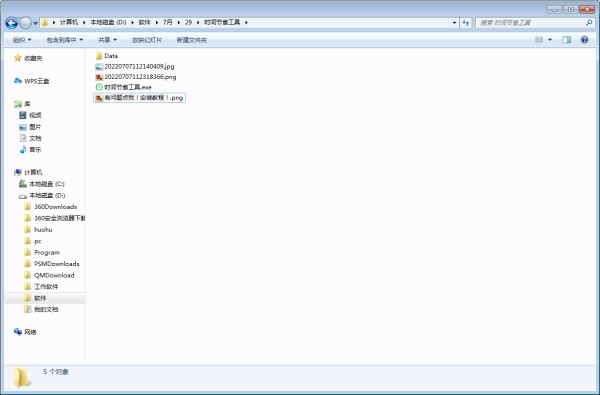Image resolution: width=600 pixels, height=395 pixels.
Task: Open the recent locations dropdown arrow
Action: 35,23
